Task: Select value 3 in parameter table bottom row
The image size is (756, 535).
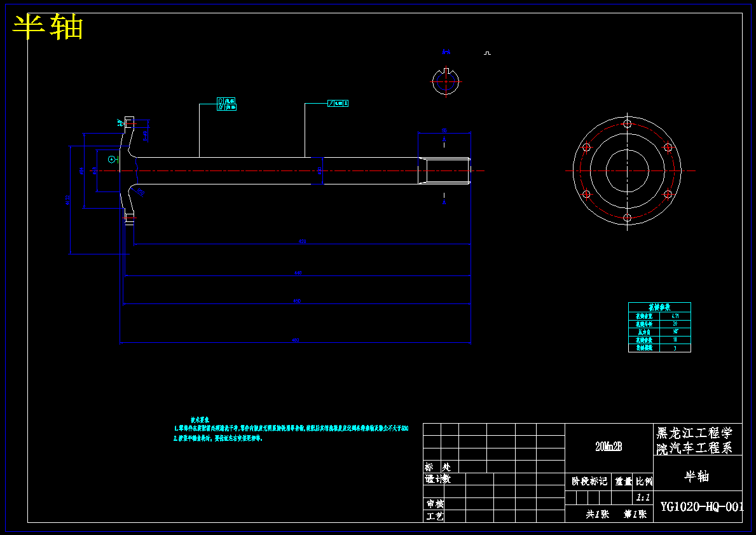Action: [675, 348]
